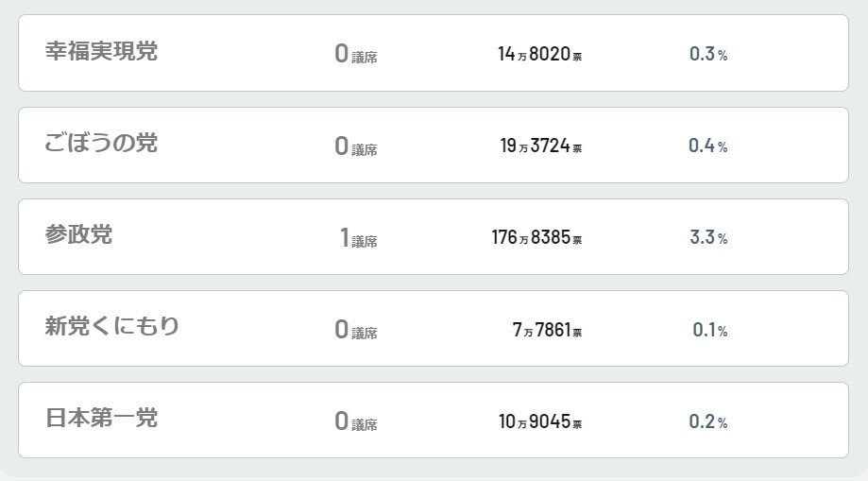
Task: Select the 176万8385票 vote total
Action: tap(536, 237)
